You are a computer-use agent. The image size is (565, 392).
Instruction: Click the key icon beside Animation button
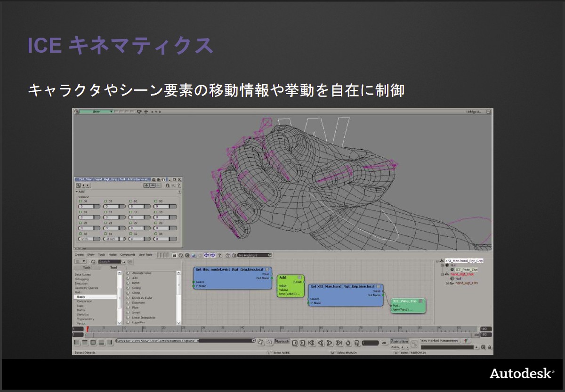coord(414,344)
